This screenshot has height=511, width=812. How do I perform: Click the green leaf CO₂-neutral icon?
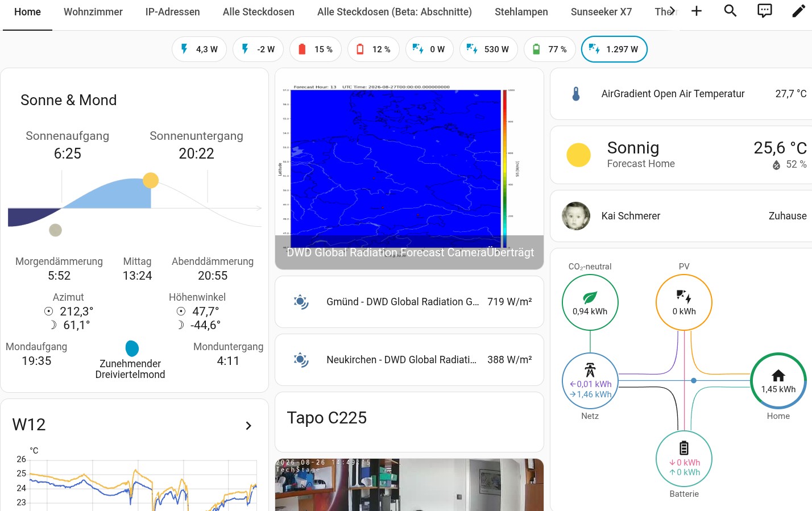[590, 297]
